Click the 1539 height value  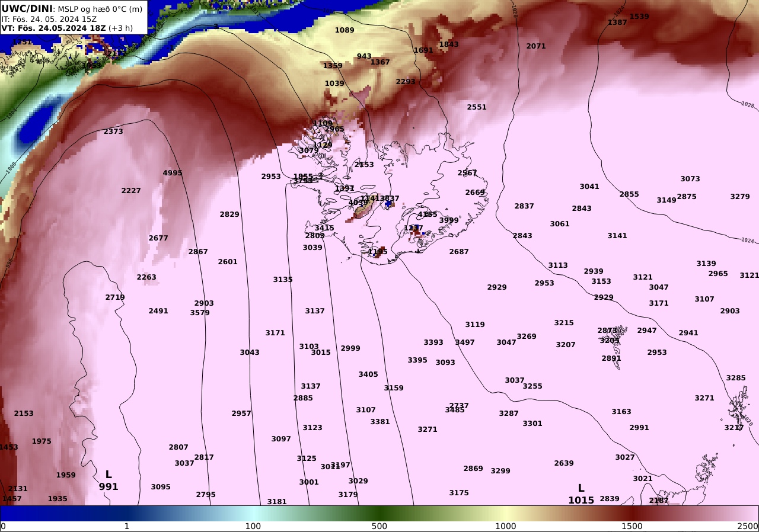click(639, 17)
